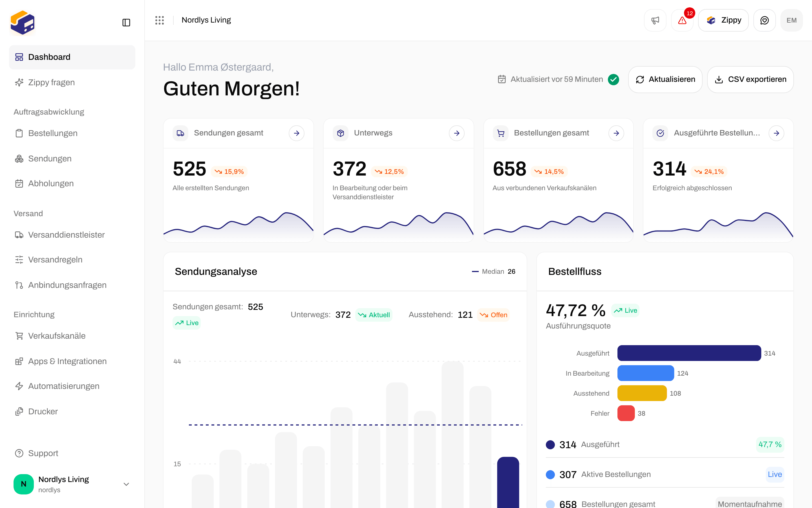
Task: Open alerts with 12 badge
Action: tap(682, 21)
